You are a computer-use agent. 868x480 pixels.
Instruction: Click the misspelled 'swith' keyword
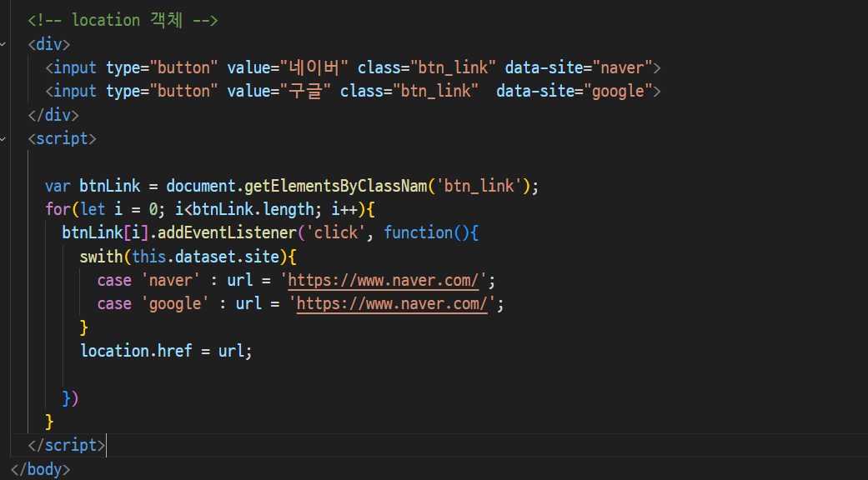(101, 257)
